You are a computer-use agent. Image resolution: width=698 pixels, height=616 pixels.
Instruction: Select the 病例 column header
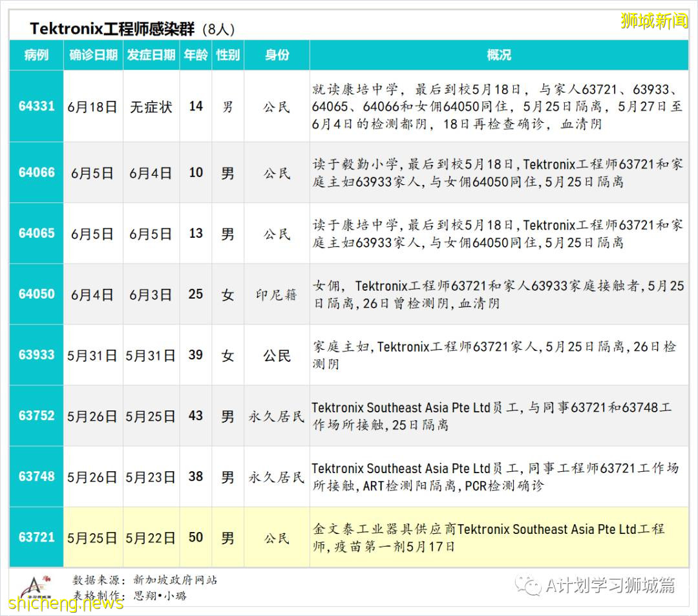click(x=36, y=55)
